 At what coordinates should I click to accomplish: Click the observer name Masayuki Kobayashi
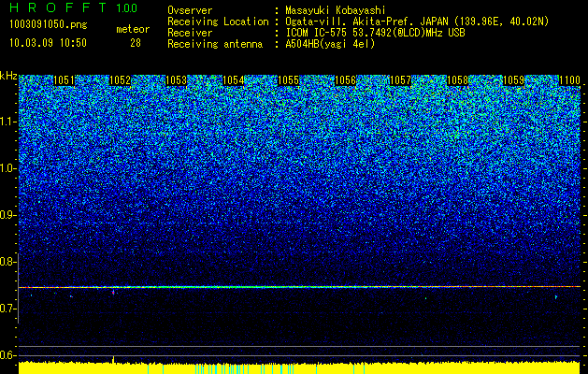[x=336, y=10]
